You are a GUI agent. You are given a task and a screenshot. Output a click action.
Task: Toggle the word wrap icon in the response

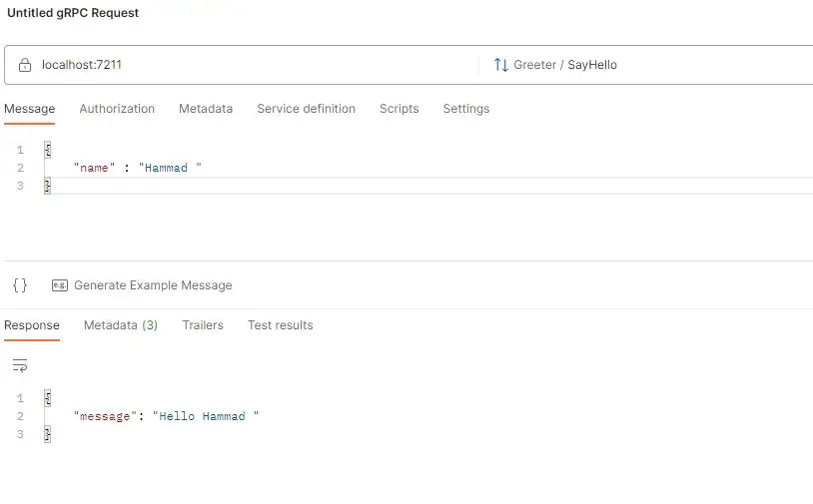[x=20, y=365]
